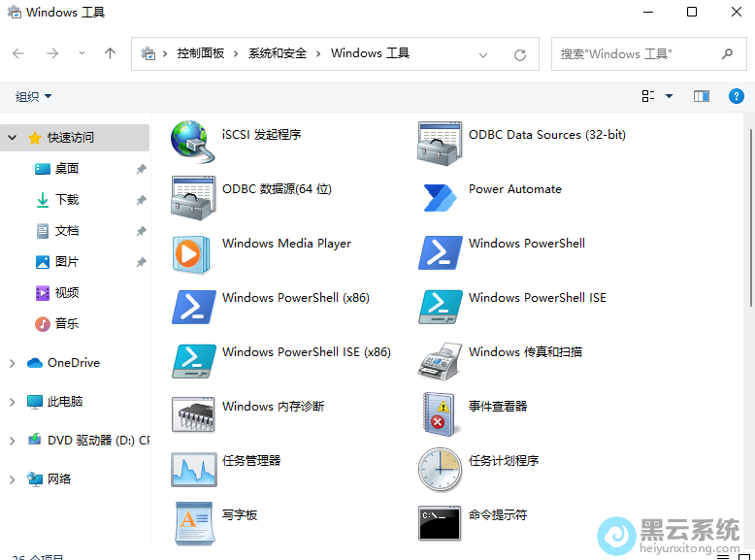The height and width of the screenshot is (560, 755).
Task: Open Windows 传真和扫描 icon
Action: tap(440, 360)
